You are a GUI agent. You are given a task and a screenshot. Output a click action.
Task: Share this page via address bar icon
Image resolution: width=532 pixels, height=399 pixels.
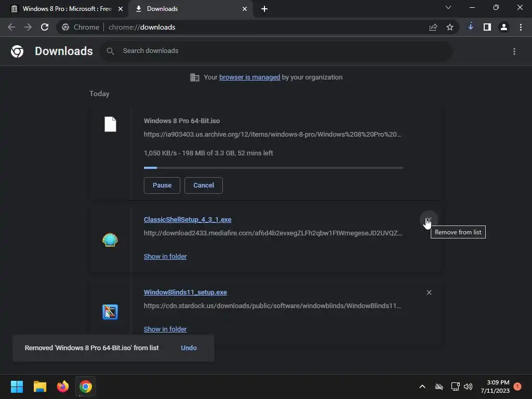click(x=433, y=27)
